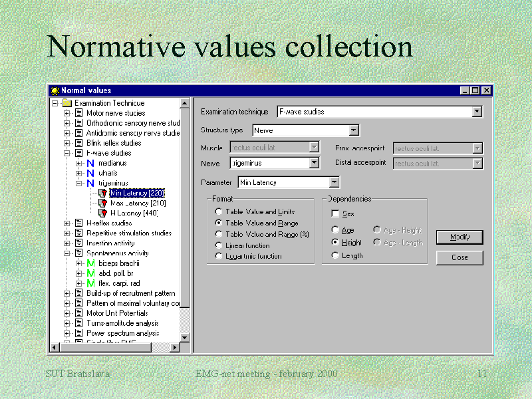
Task: Open the Structure type dropdown
Action: tap(354, 130)
